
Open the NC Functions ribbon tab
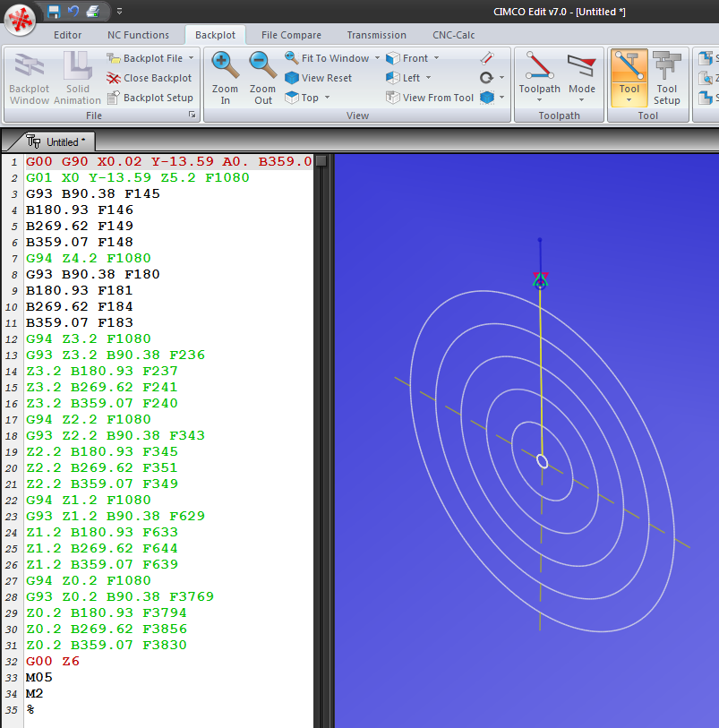pos(138,35)
